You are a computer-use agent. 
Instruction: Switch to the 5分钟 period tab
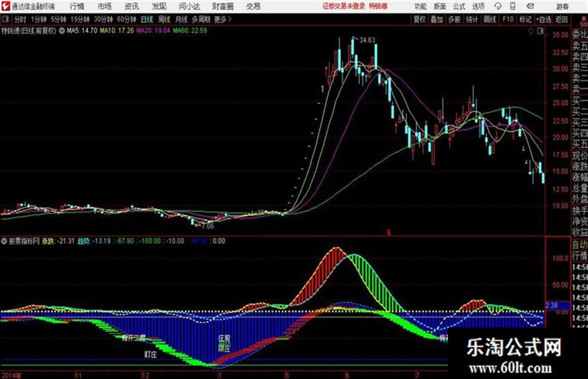(x=58, y=19)
